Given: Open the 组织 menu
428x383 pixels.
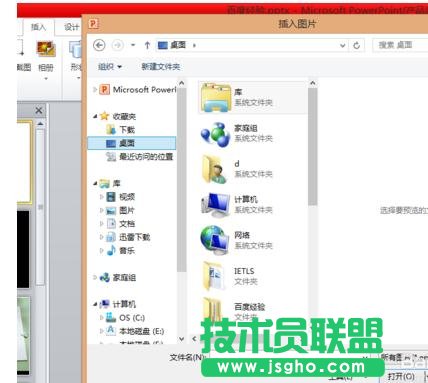Looking at the screenshot, I should 110,67.
